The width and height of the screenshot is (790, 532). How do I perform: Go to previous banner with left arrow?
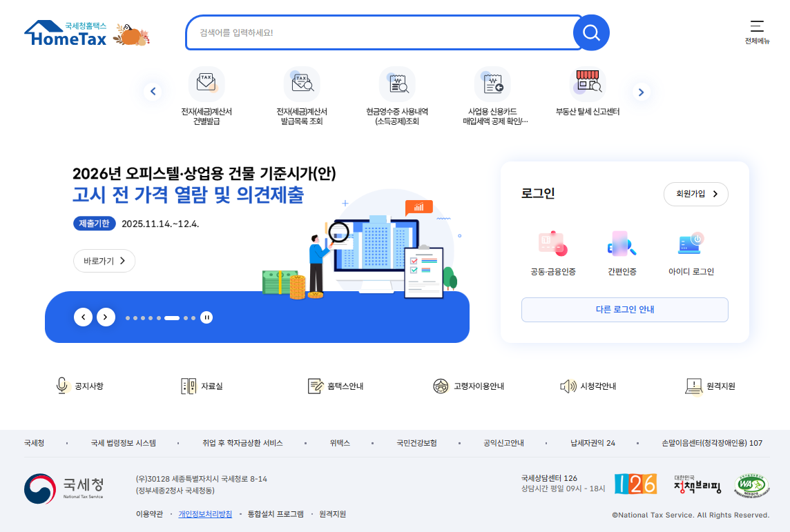84,317
